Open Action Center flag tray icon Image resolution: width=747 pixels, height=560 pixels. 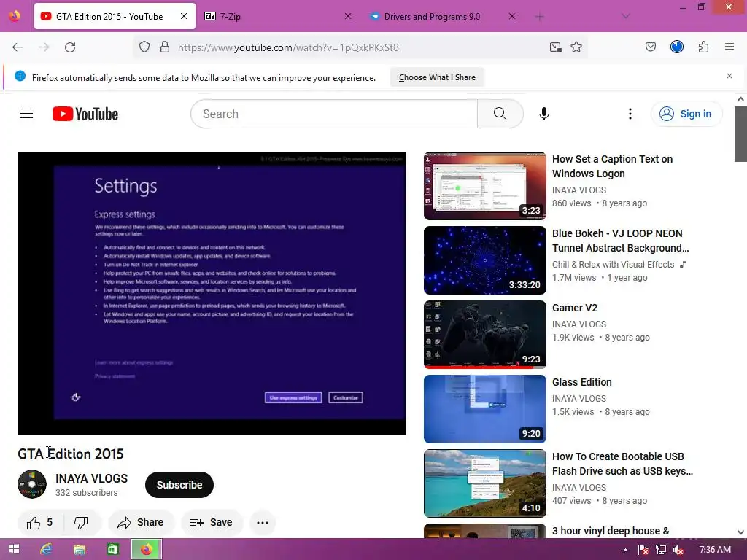click(643, 550)
